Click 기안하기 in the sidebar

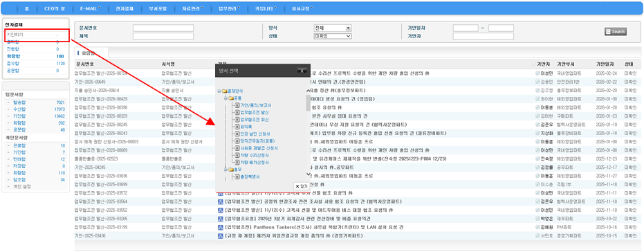tap(15, 35)
